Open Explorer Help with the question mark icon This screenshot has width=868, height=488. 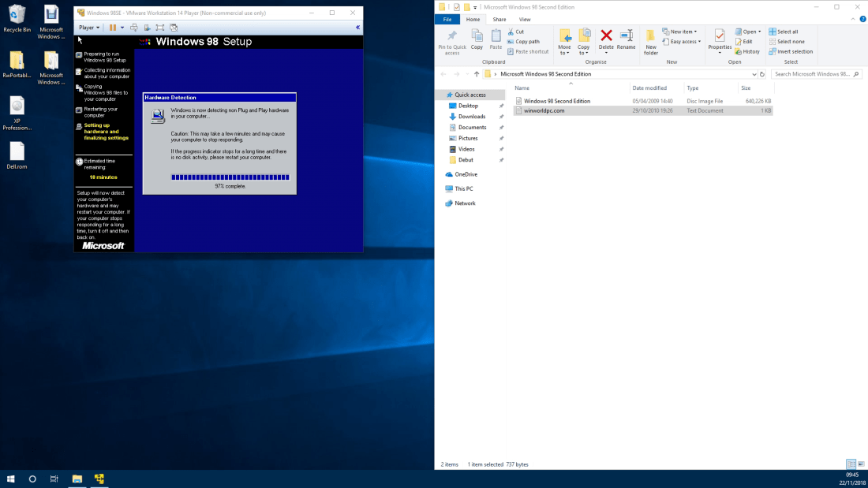coord(862,20)
